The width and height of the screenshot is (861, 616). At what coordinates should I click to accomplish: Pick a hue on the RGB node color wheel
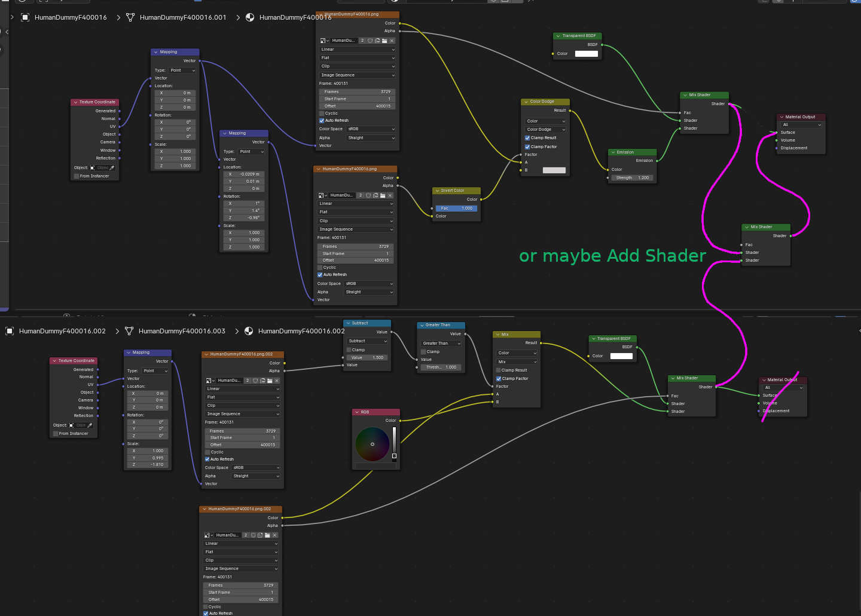tap(372, 444)
